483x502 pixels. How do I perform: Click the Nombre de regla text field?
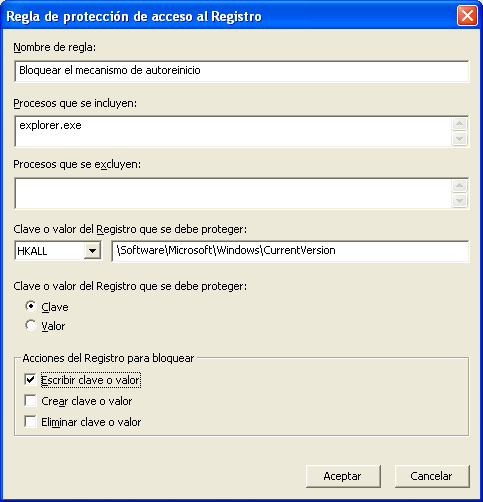coord(242,71)
